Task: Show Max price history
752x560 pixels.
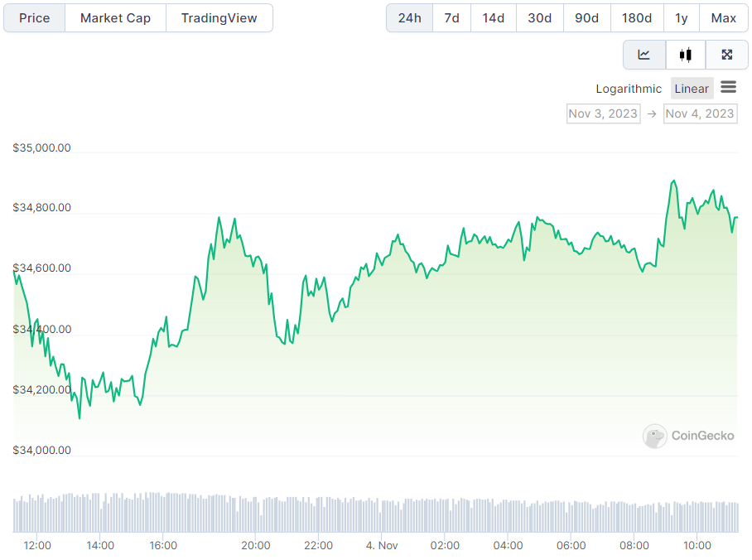Action: pos(723,18)
